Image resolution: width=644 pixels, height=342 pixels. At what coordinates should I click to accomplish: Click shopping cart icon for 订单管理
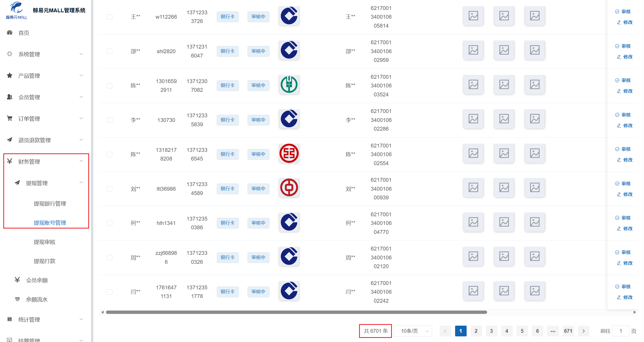point(10,118)
